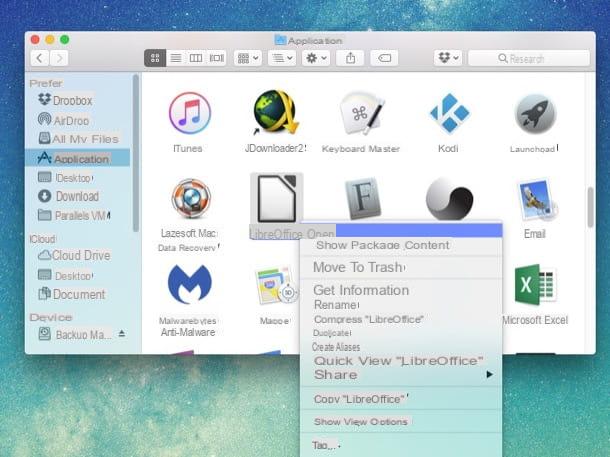The width and height of the screenshot is (610, 457).
Task: Click the Share toolbar button
Action: click(351, 58)
